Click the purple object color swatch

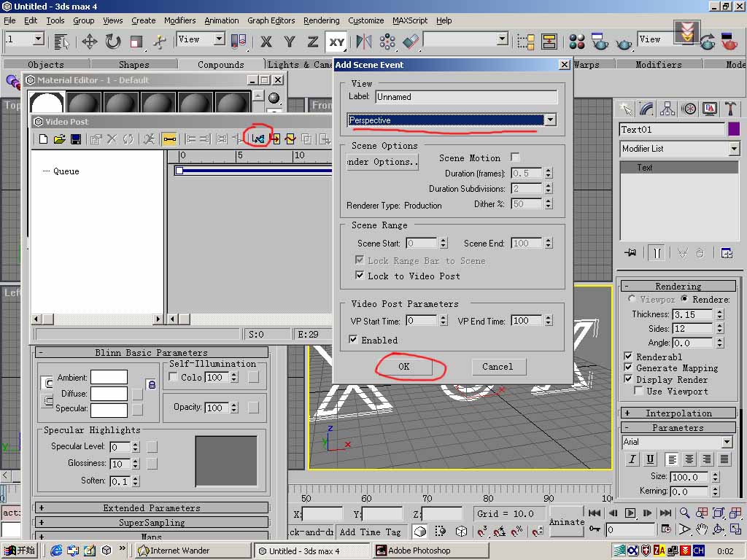click(x=734, y=129)
